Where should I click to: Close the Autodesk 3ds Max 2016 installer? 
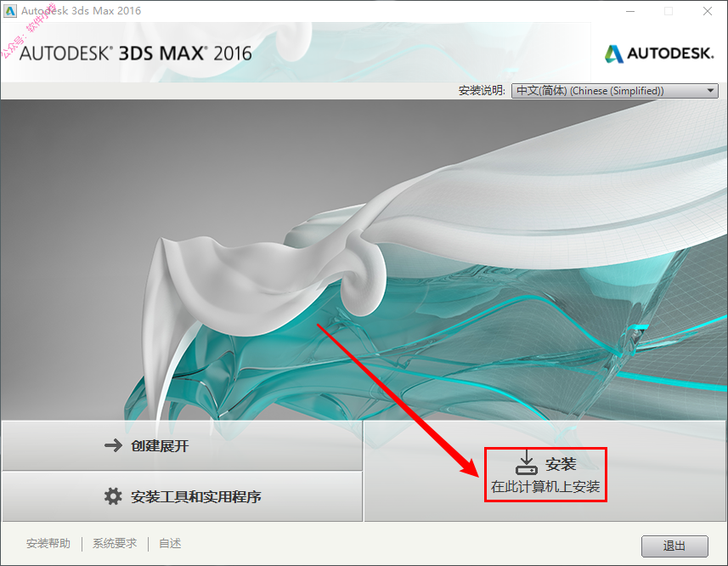pos(707,11)
